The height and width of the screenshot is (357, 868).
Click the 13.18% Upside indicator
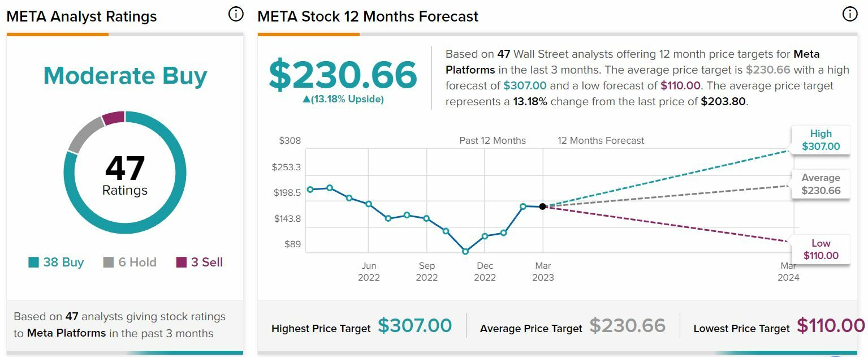click(x=343, y=100)
